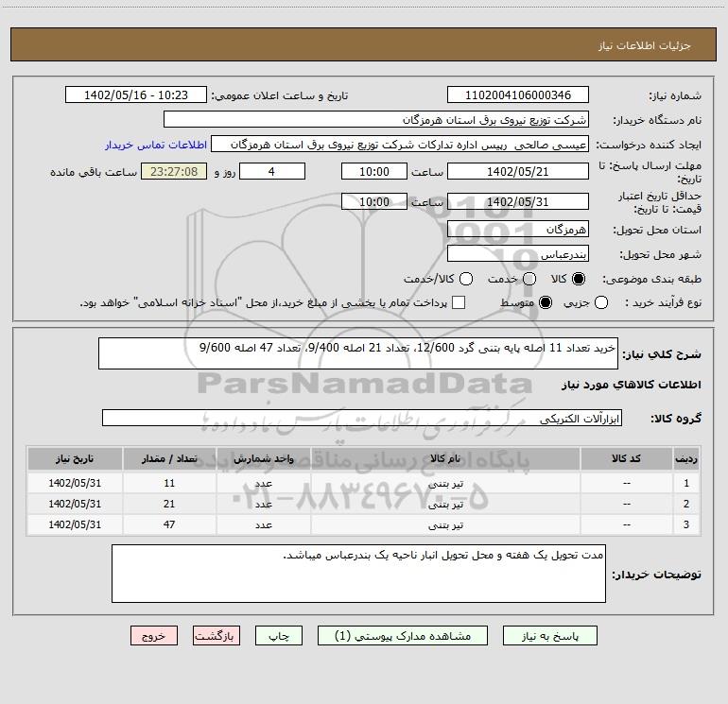Click the کد کالا column header

click(626, 458)
